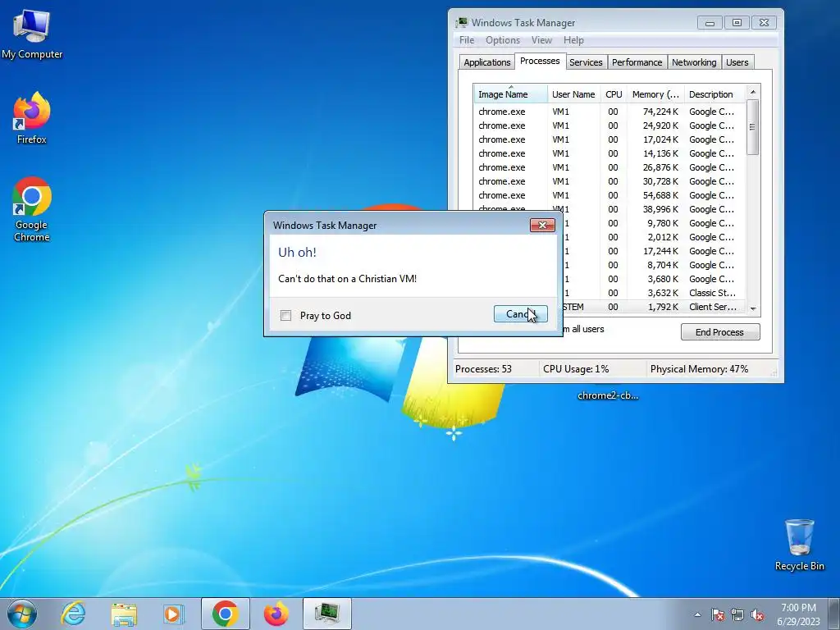Click process list scroll down arrow
Image resolution: width=840 pixels, height=630 pixels.
pos(753,308)
